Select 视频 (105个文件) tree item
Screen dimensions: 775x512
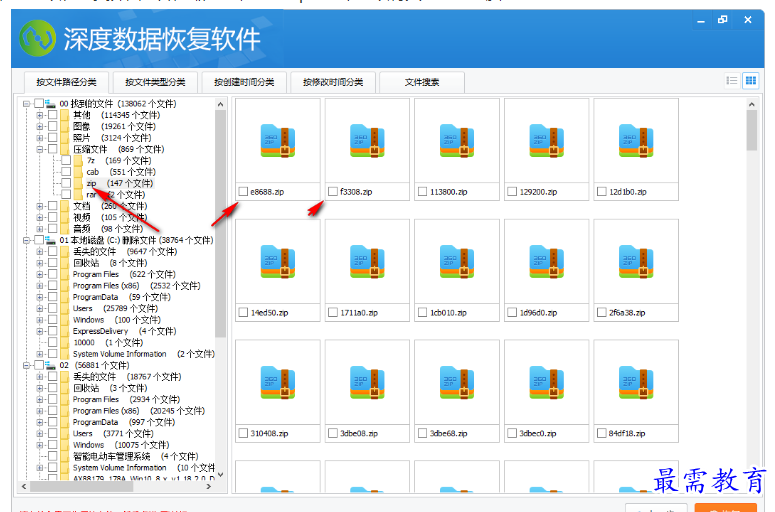click(x=110, y=217)
